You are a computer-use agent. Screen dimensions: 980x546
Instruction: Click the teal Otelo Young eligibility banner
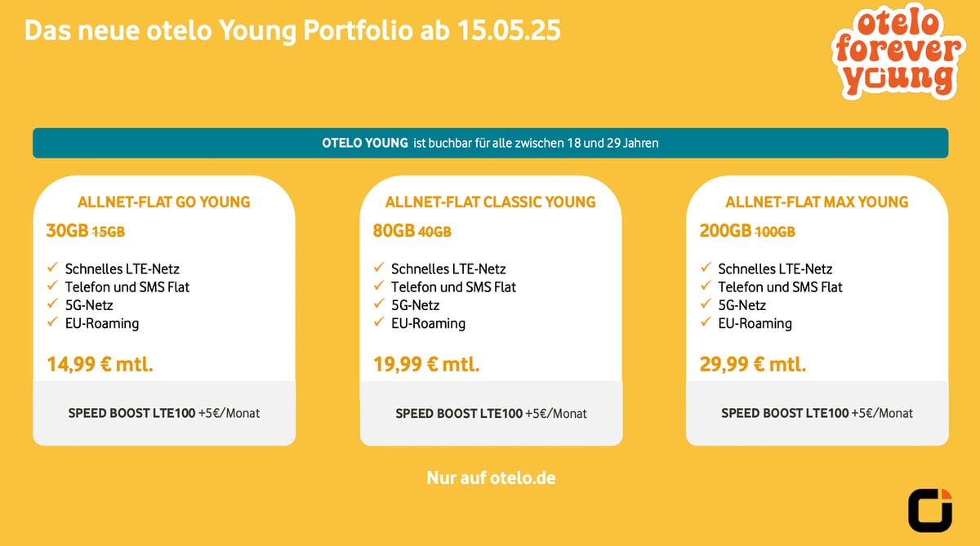pyautogui.click(x=490, y=143)
